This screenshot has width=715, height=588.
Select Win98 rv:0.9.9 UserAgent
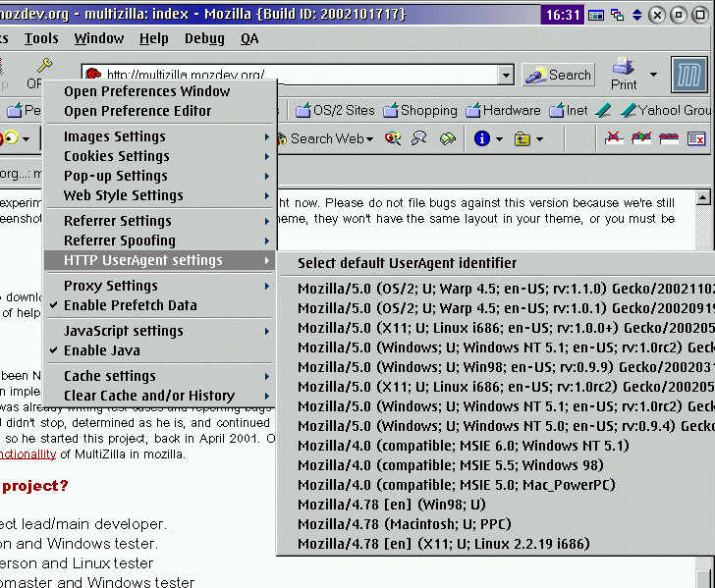[x=497, y=367]
